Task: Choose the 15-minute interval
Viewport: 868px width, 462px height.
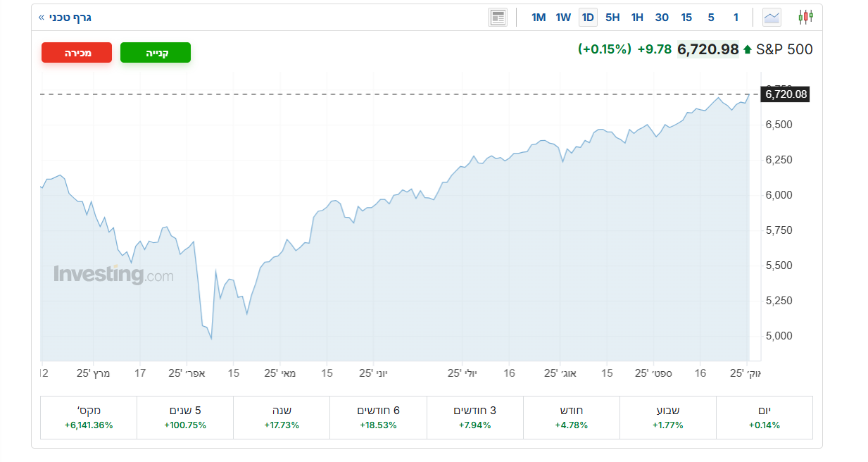Action: 686,18
